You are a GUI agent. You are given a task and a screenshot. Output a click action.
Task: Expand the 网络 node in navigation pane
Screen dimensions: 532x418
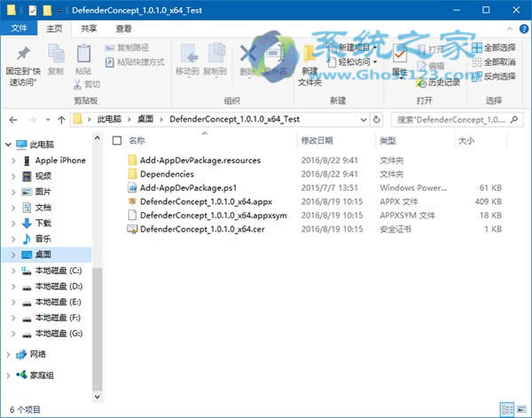click(x=7, y=354)
